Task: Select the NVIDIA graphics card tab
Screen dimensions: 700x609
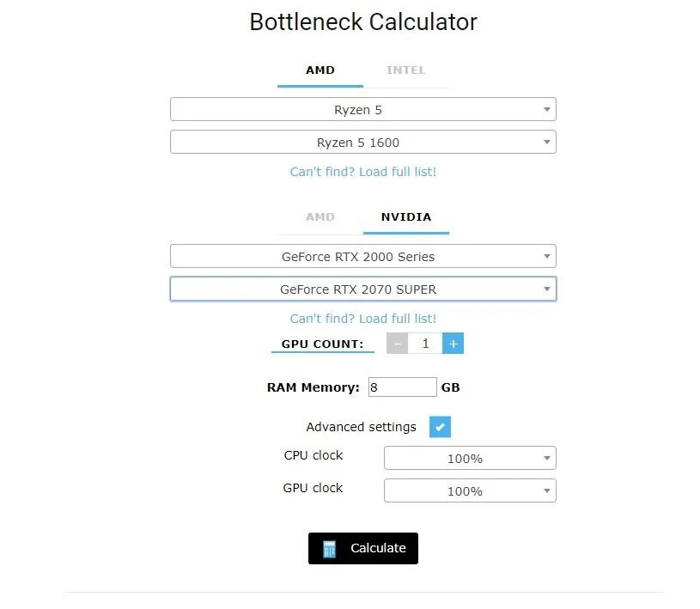Action: click(x=405, y=217)
